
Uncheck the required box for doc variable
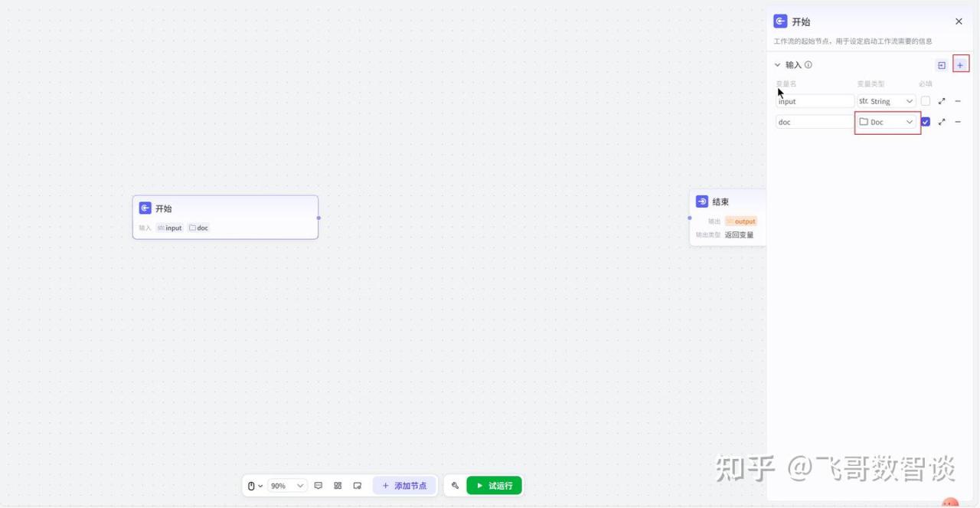click(926, 122)
